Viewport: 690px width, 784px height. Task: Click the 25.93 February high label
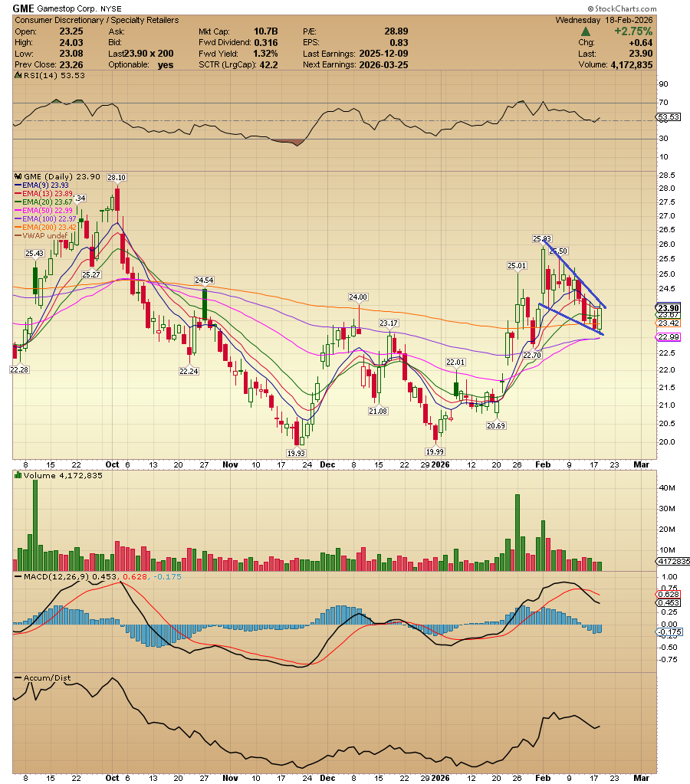tap(542, 238)
